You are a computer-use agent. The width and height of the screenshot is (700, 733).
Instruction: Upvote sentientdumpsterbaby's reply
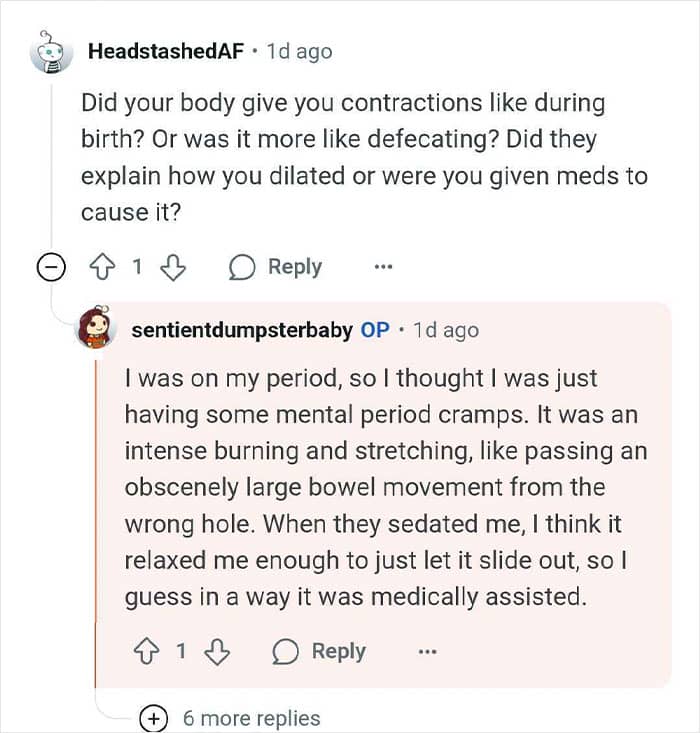click(147, 652)
